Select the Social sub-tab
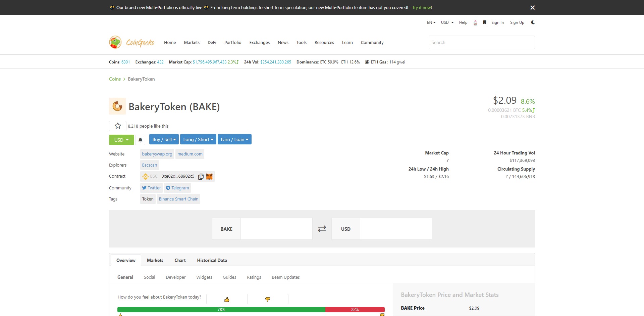The width and height of the screenshot is (644, 316). [149, 277]
